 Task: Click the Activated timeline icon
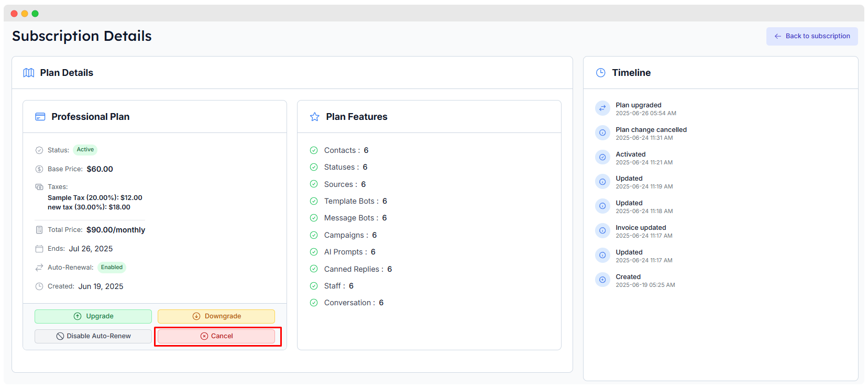(602, 157)
